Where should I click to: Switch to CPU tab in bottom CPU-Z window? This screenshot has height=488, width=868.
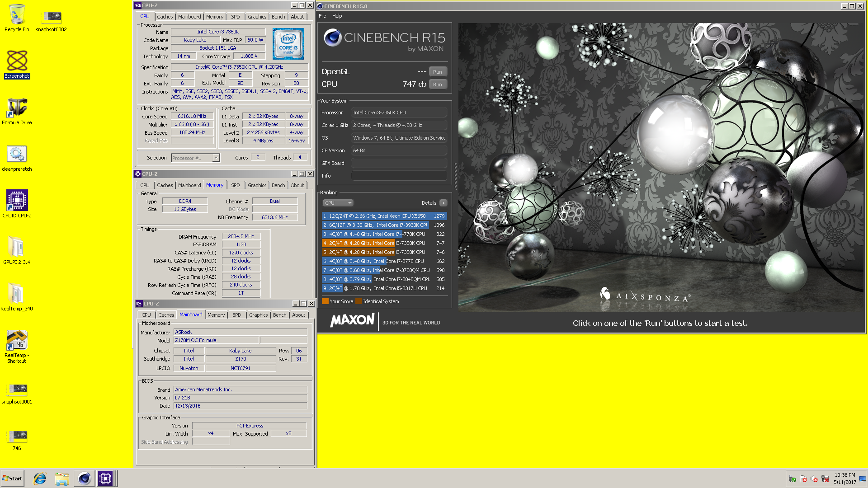pyautogui.click(x=146, y=315)
